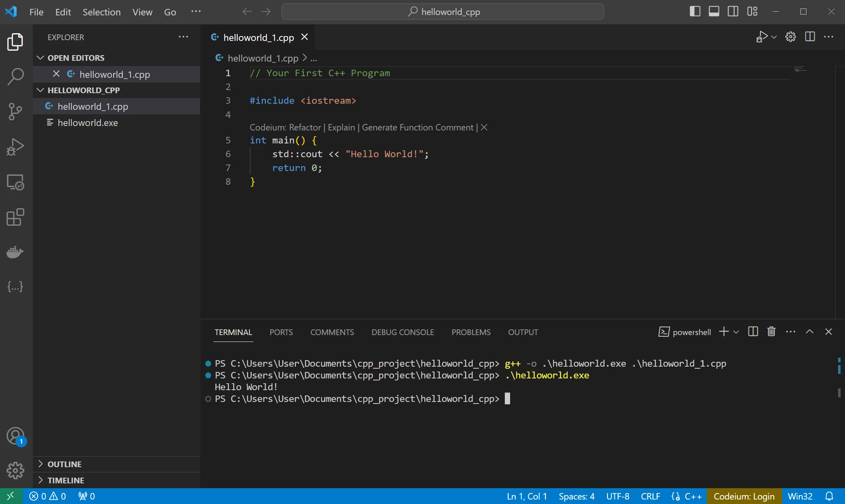Toggle Primary Side Bar visibility

coord(695,11)
